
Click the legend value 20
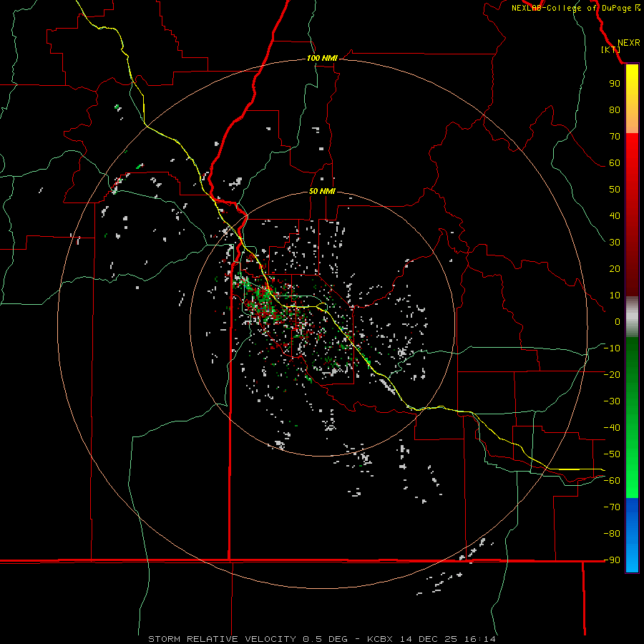pyautogui.click(x=615, y=269)
